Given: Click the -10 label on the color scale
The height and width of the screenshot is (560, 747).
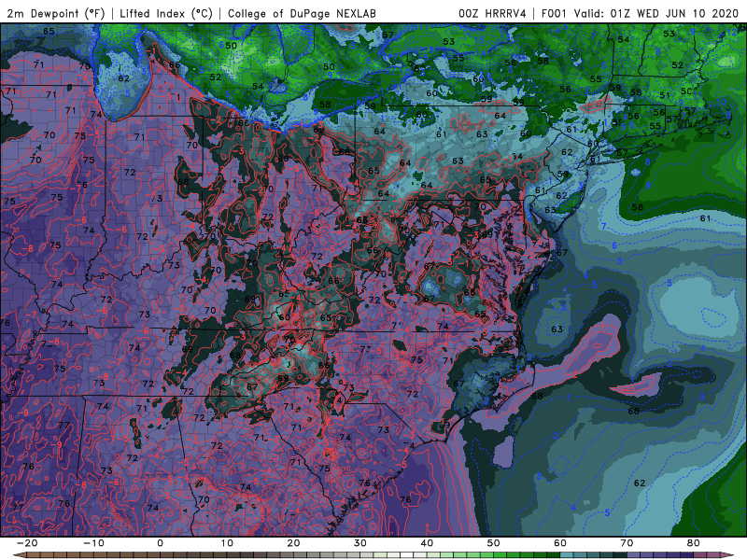Looking at the screenshot, I should [x=93, y=543].
